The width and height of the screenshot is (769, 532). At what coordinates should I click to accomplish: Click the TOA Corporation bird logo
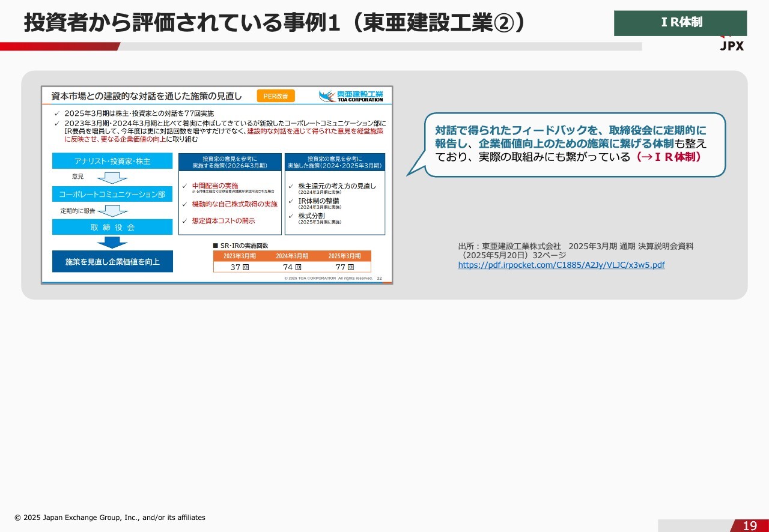pyautogui.click(x=327, y=96)
